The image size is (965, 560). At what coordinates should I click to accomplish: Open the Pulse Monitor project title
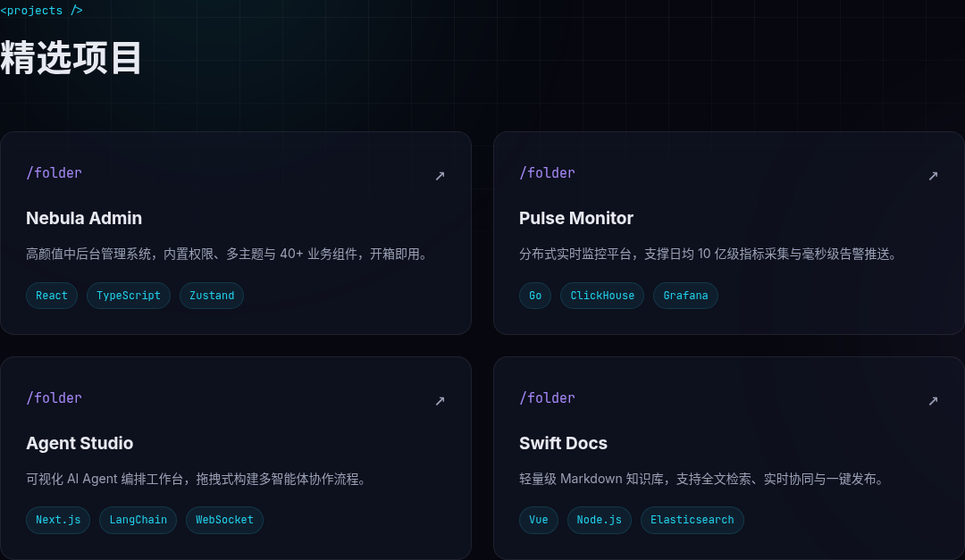576,219
